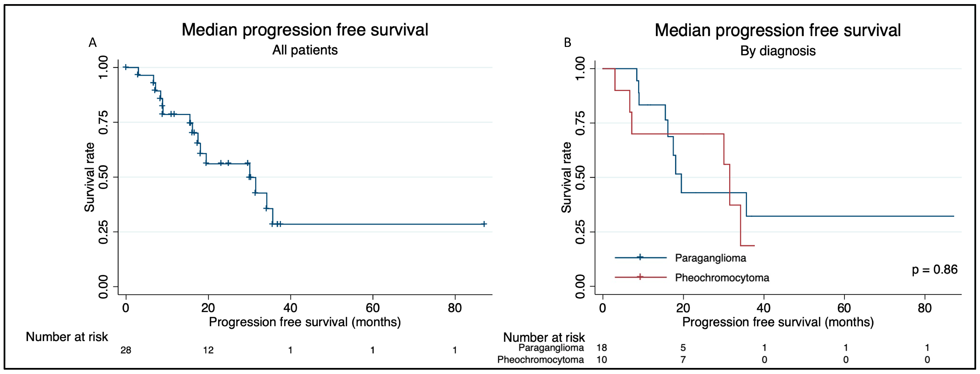Click the 'By diagnosis' subtitle
Screen dimensions: 980x374
pyautogui.click(x=778, y=51)
